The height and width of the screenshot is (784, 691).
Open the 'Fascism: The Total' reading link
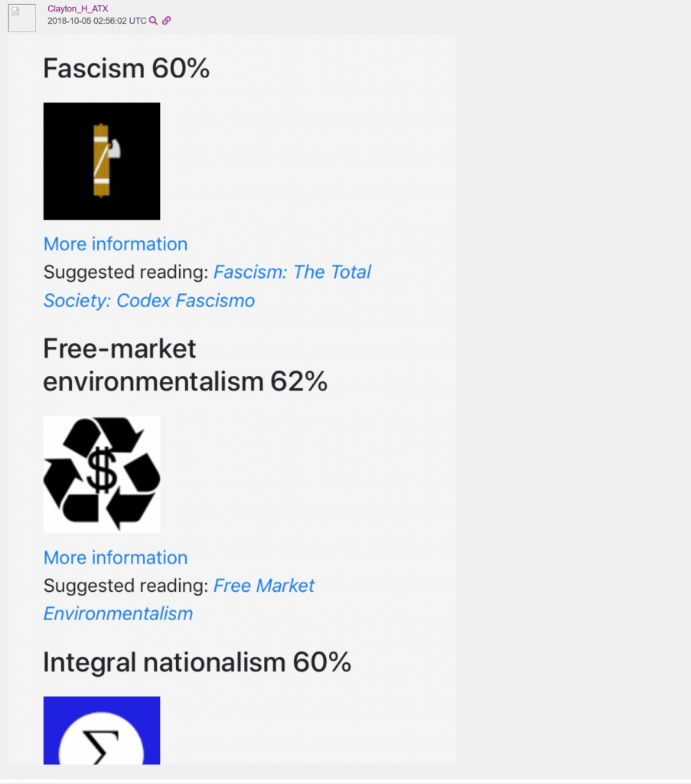[x=292, y=272]
